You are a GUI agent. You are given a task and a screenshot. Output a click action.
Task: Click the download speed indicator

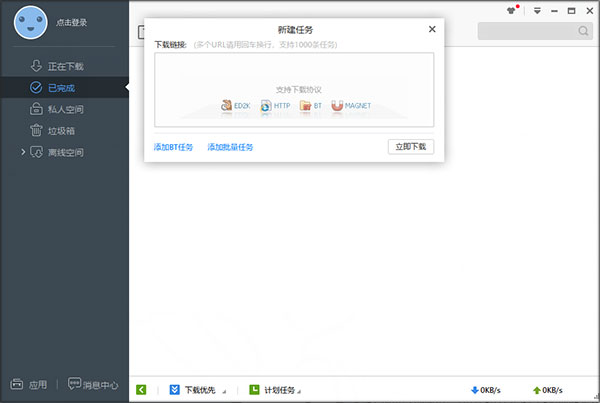pyautogui.click(x=486, y=390)
